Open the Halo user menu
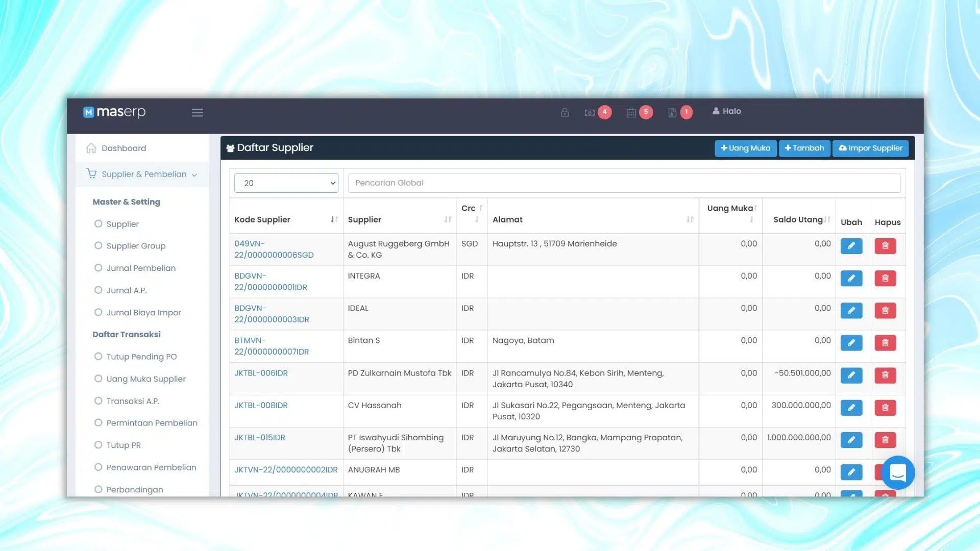Image resolution: width=980 pixels, height=551 pixels. tap(727, 111)
